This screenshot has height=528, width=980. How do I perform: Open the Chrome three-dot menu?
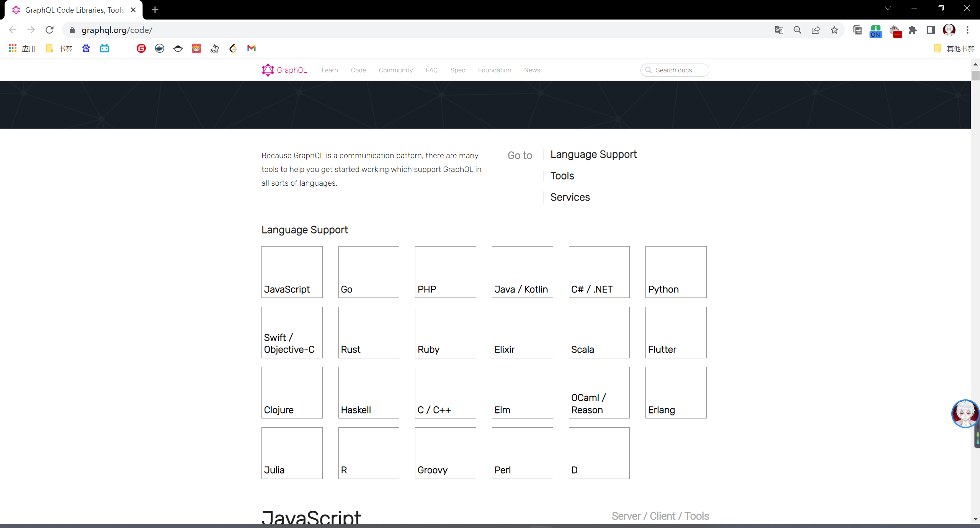(x=967, y=30)
